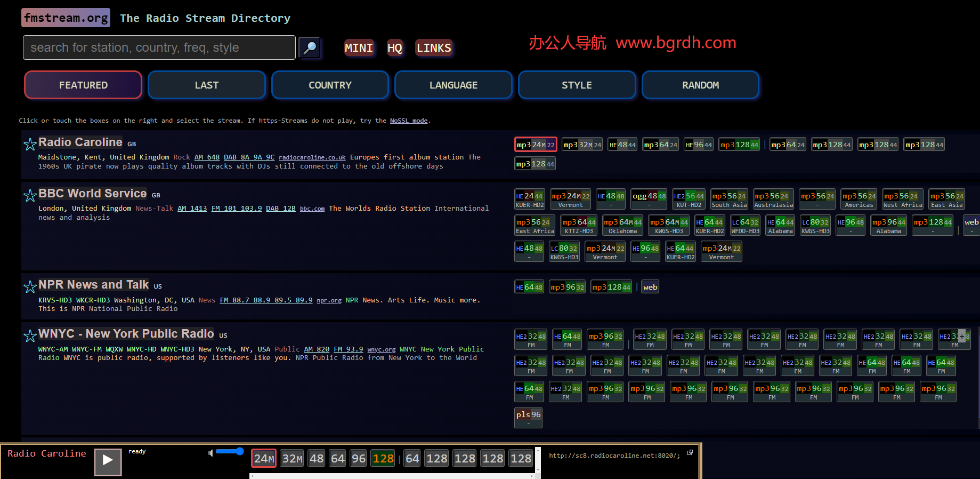Switch player to the 96 bitrate
Image resolution: width=980 pixels, height=479 pixels.
(x=359, y=458)
